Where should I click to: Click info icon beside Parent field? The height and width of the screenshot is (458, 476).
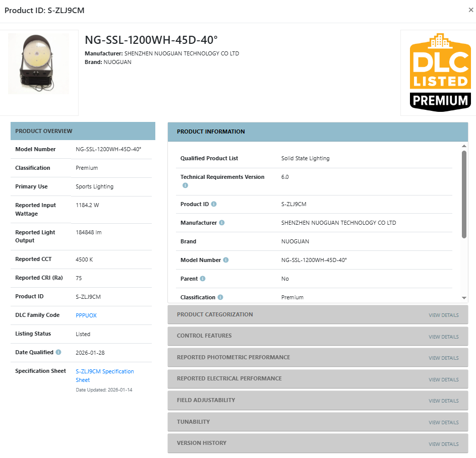tap(203, 279)
